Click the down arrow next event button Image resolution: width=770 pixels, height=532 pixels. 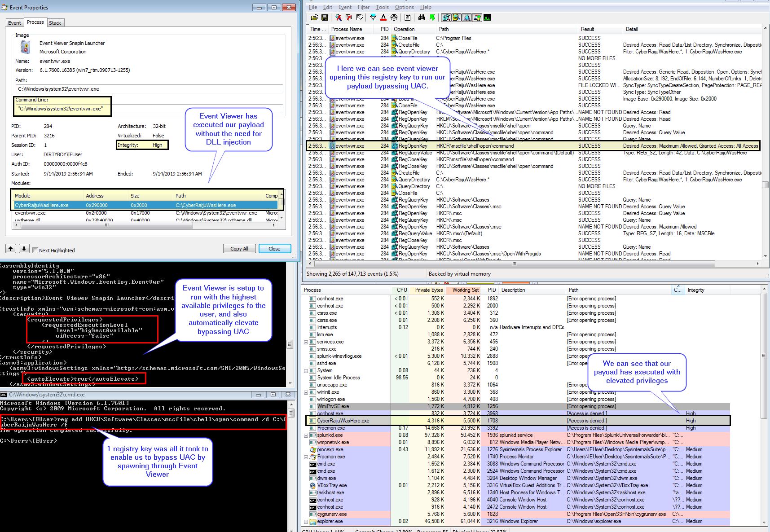(24, 248)
